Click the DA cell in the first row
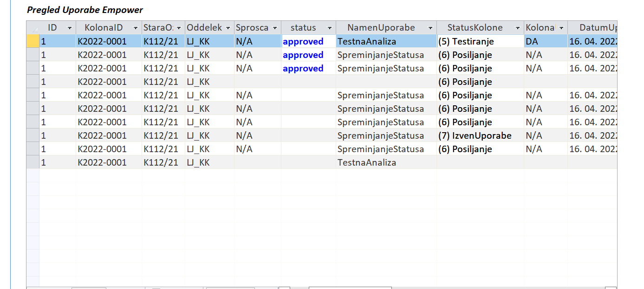644x289 pixels. click(x=532, y=41)
